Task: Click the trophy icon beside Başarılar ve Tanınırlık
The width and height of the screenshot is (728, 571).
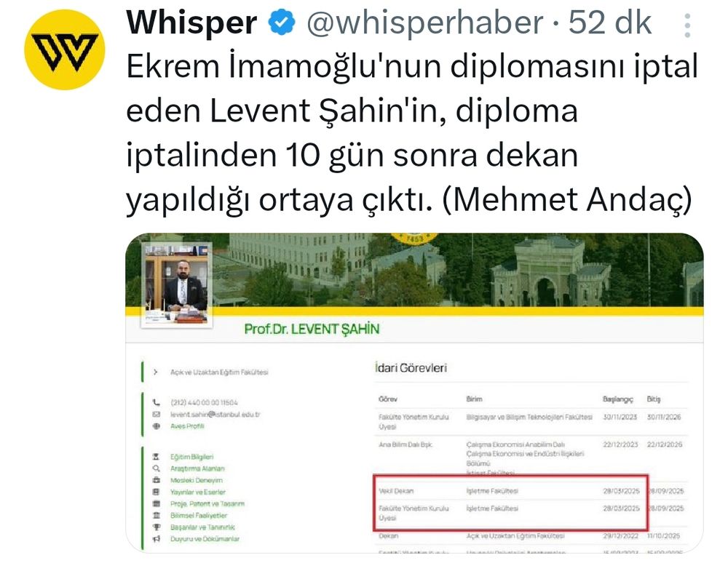Action: coord(157,527)
